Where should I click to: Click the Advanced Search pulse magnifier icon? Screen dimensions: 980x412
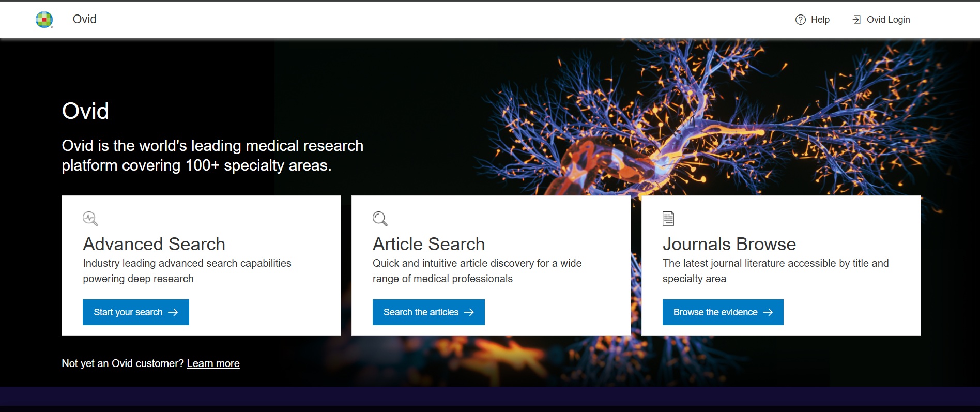pyautogui.click(x=90, y=219)
